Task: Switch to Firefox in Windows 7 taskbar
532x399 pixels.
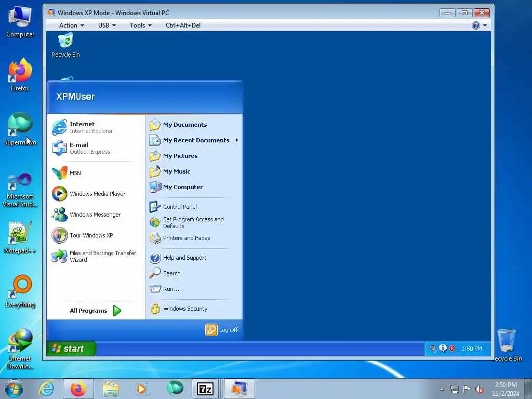Action: pos(78,389)
